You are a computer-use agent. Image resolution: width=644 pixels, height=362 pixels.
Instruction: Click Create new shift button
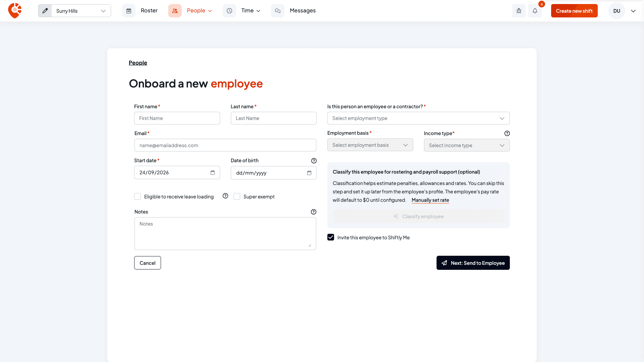pos(574,11)
